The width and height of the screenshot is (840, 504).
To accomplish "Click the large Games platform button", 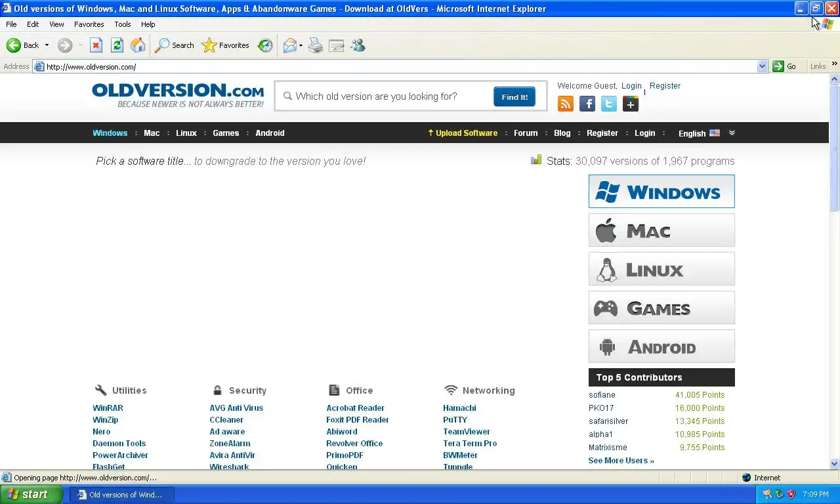I will click(x=661, y=308).
